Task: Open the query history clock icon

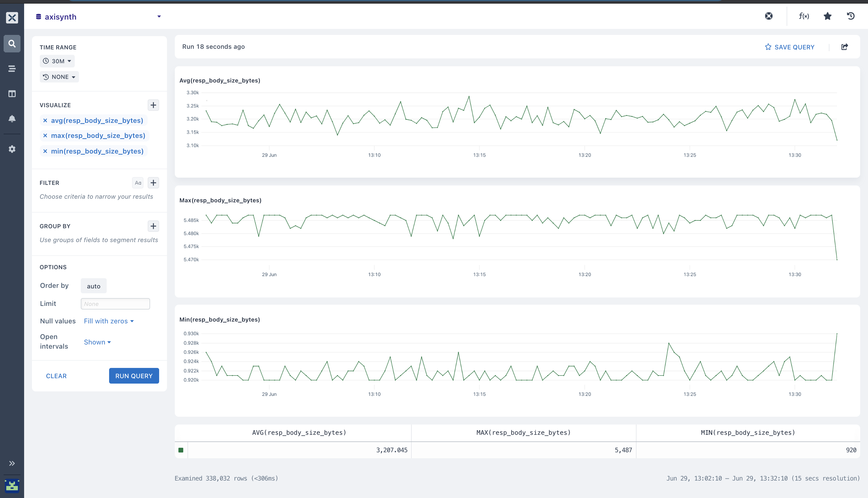Action: click(851, 16)
